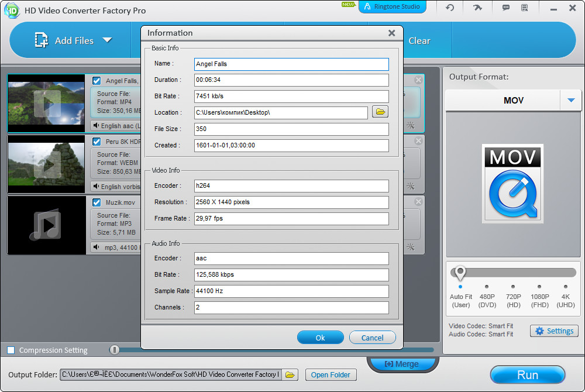
Task: Click the Output Folder path field
Action: click(x=170, y=374)
